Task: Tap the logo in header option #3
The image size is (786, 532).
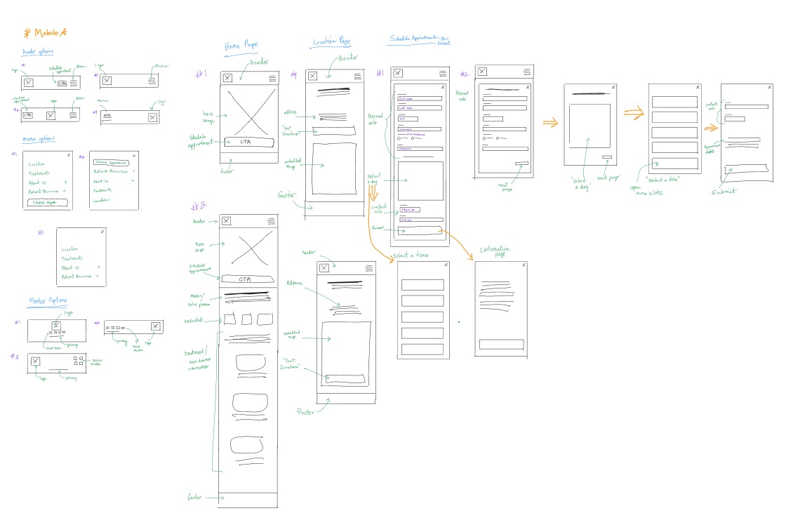Action: tap(107, 80)
